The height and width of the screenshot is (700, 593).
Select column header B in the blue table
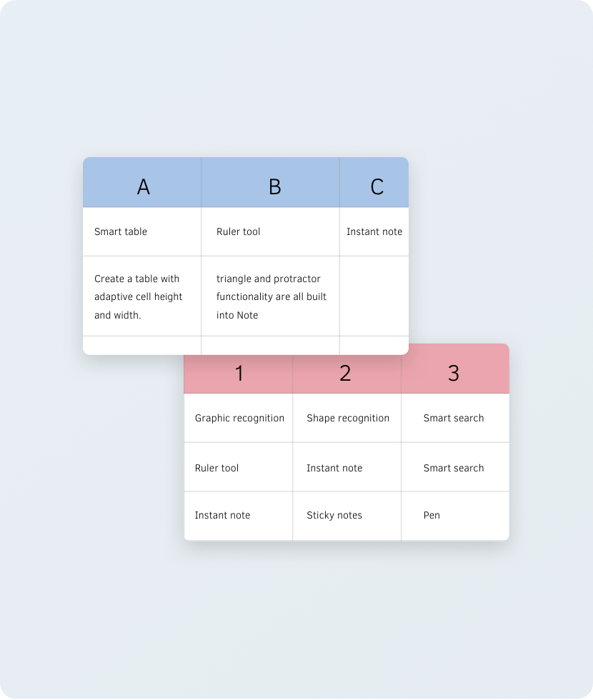pos(274,186)
